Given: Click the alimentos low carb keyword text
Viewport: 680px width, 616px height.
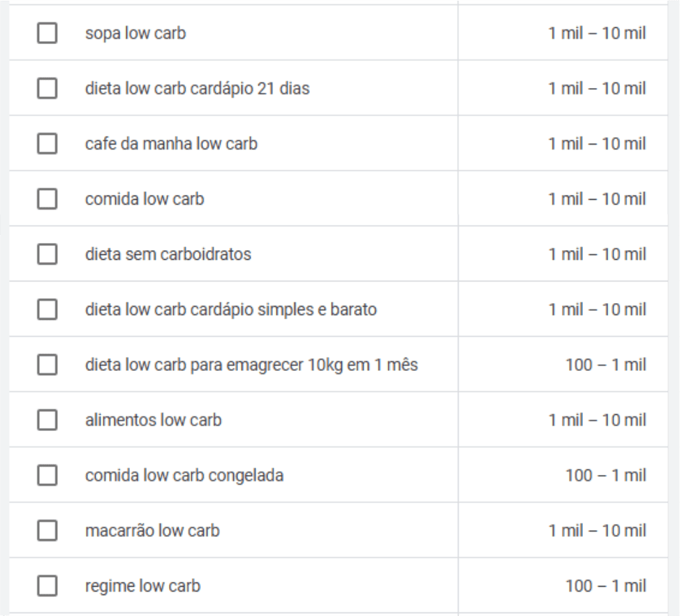Looking at the screenshot, I should point(154,420).
